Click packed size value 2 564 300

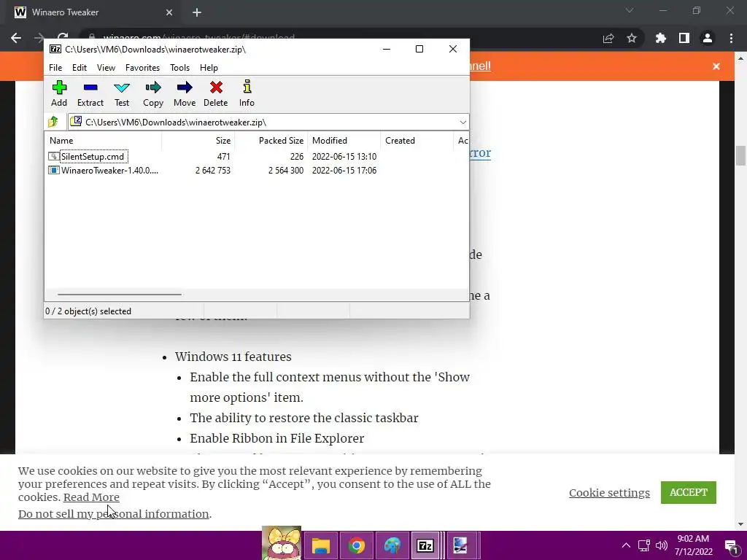[286, 171]
